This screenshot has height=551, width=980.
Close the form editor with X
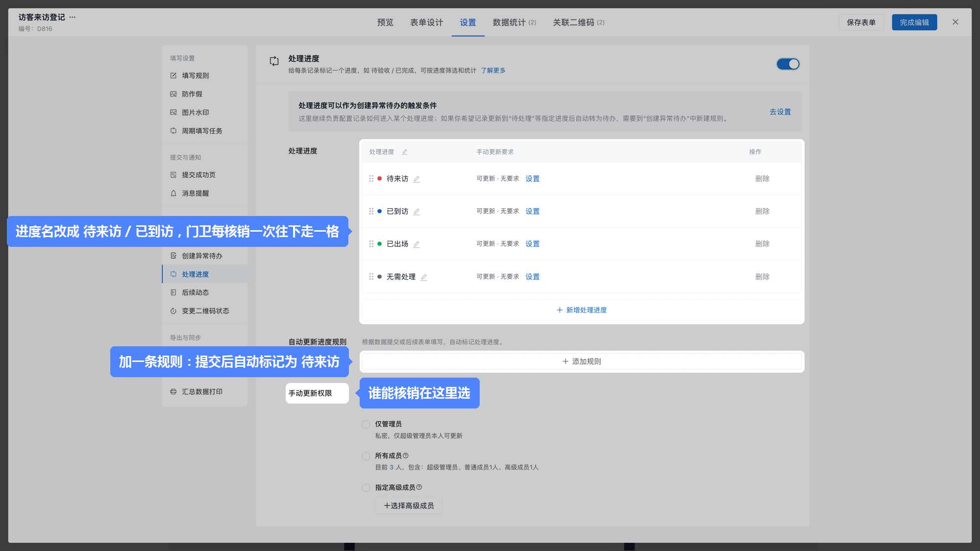pos(955,22)
